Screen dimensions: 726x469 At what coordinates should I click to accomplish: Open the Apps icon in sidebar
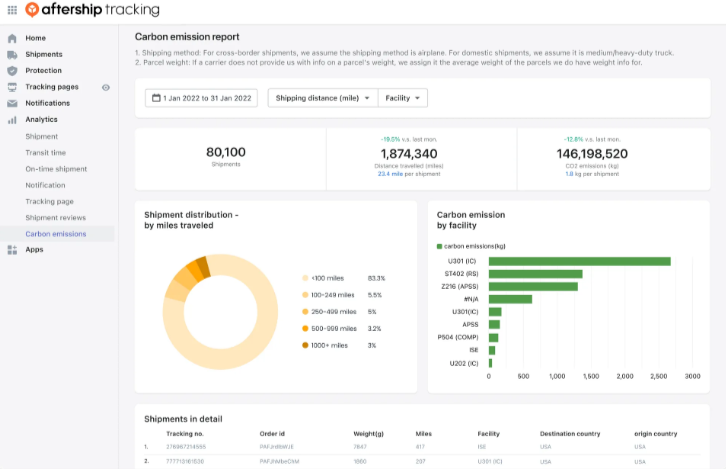click(x=12, y=250)
